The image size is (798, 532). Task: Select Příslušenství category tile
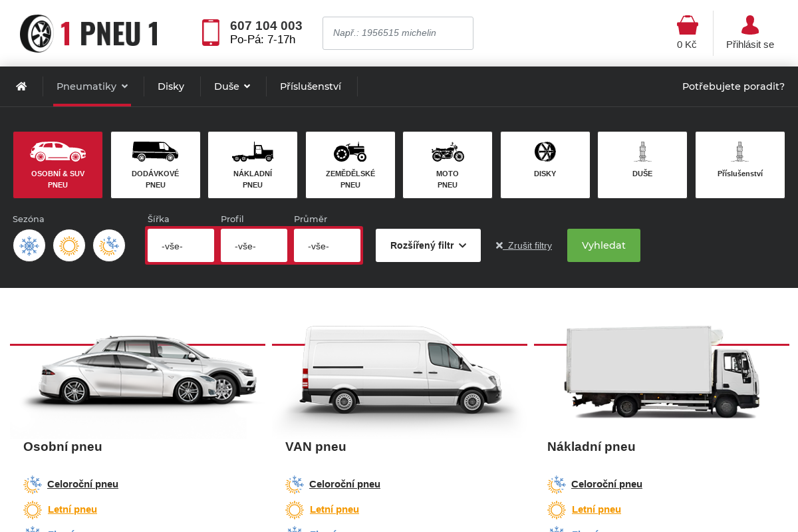tap(740, 165)
